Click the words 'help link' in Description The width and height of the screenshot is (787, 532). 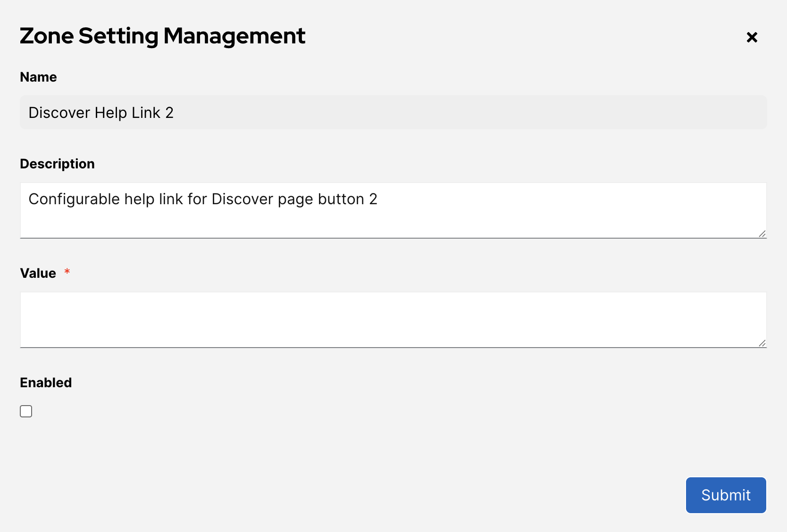[153, 199]
